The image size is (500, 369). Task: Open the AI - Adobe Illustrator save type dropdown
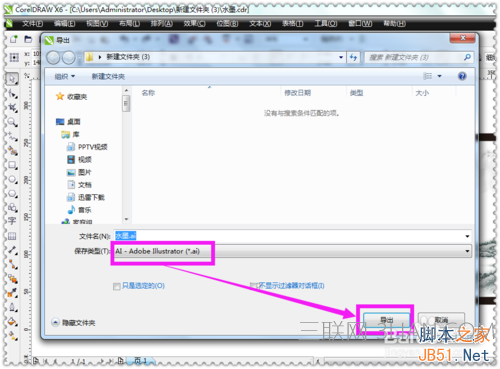pyautogui.click(x=292, y=251)
